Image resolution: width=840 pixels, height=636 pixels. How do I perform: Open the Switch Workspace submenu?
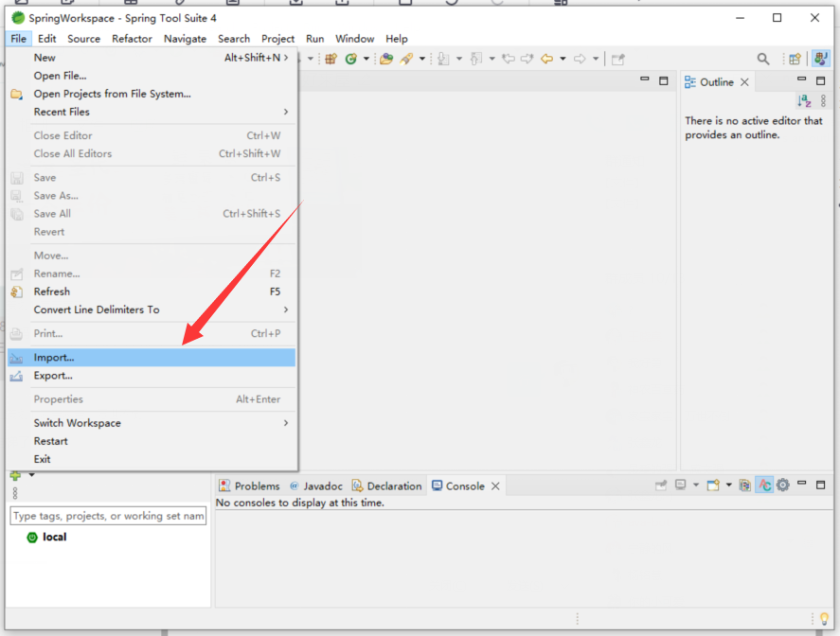tap(152, 423)
